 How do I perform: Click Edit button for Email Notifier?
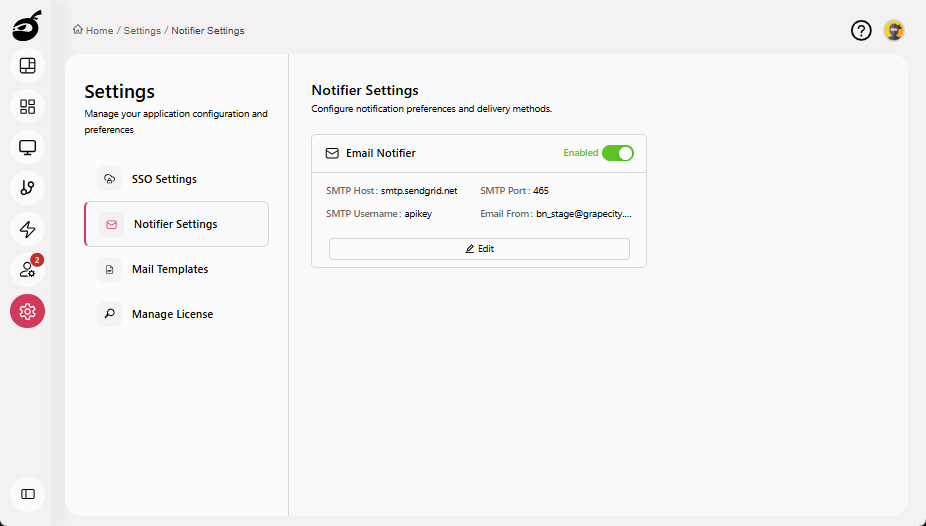480,249
